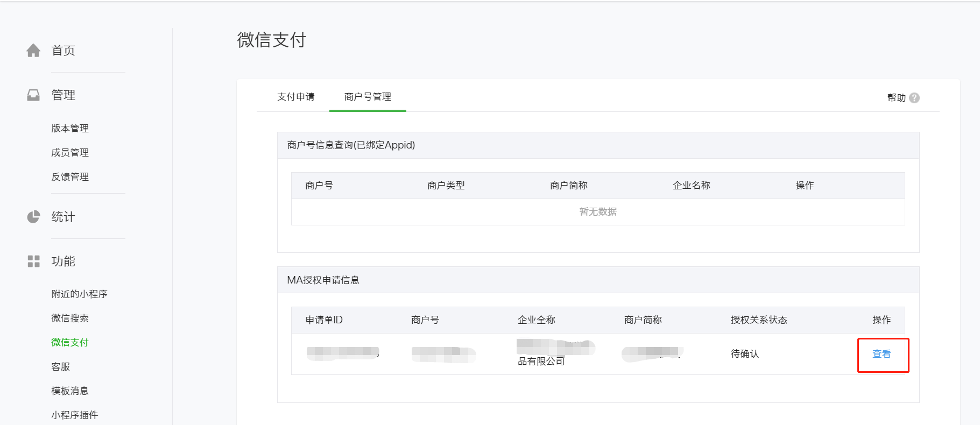Go to 版本管理

70,129
